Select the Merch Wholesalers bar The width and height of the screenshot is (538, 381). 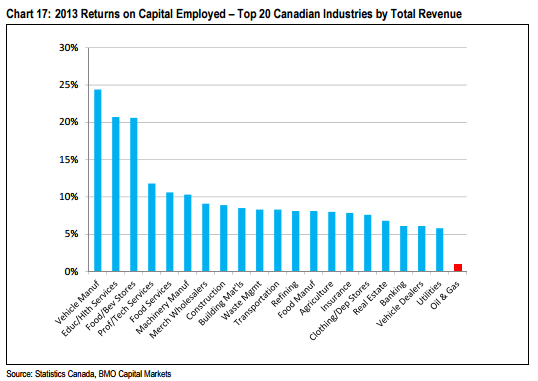(206, 238)
